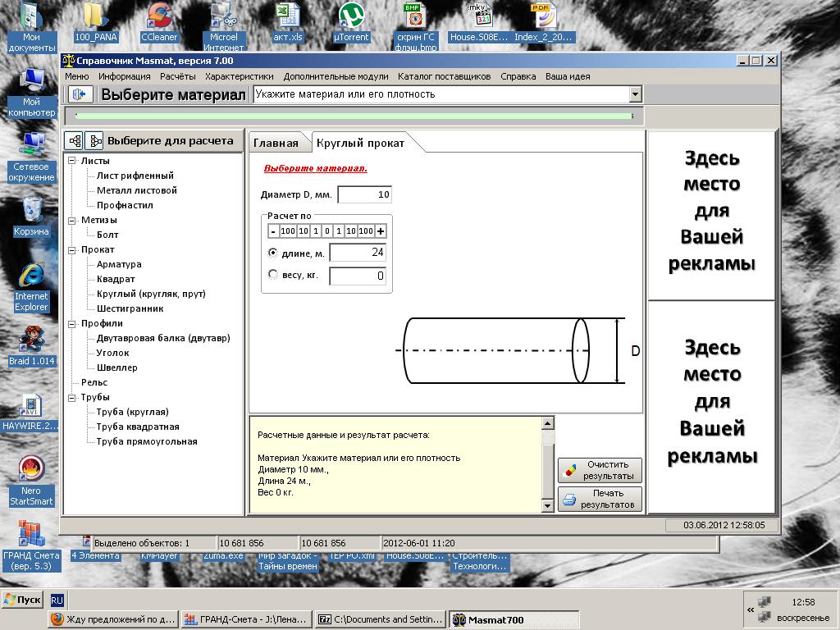Click the 'Очистить результаты' button
This screenshot has width=840, height=630.
(x=600, y=470)
